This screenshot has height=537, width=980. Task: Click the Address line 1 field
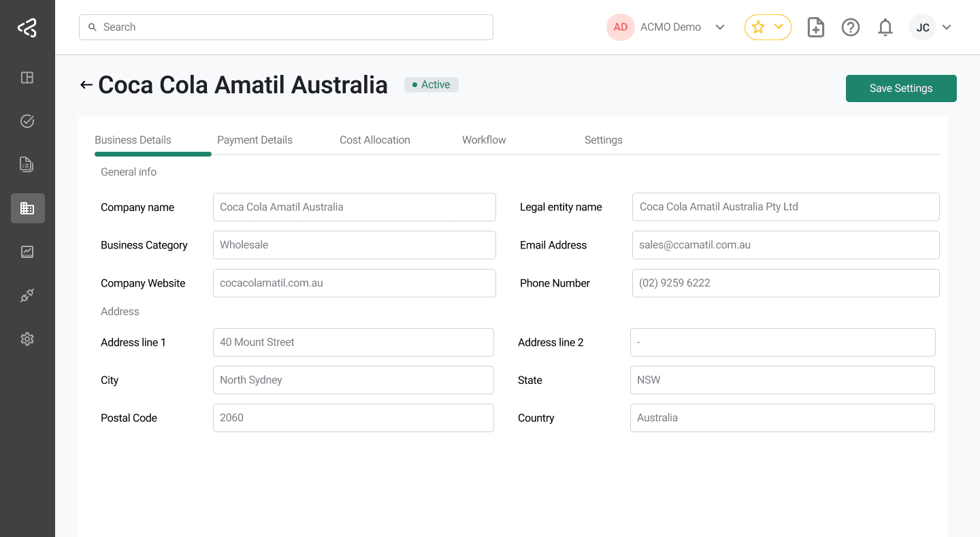353,342
